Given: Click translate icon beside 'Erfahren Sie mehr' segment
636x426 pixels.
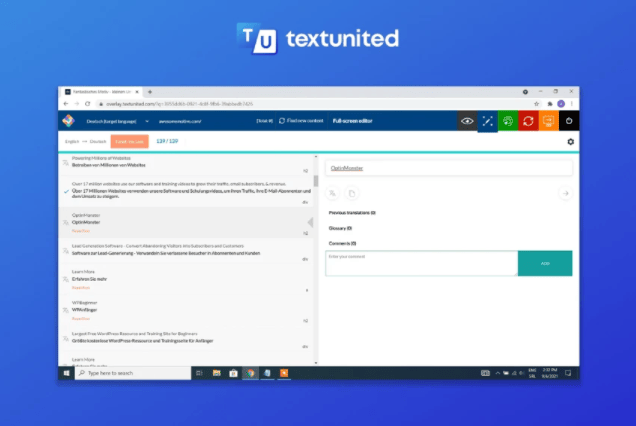Looking at the screenshot, I should pos(65,279).
